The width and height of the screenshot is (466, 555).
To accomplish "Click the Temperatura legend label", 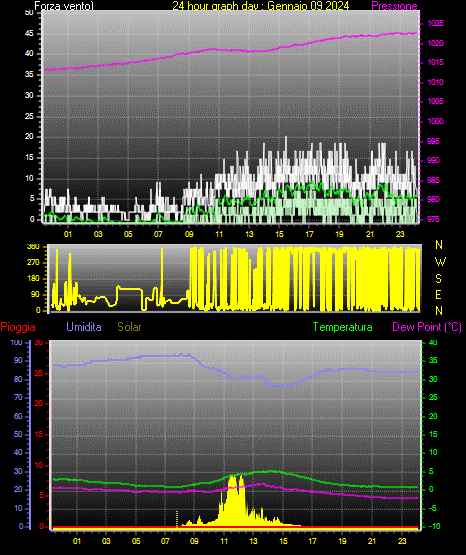I will (x=343, y=327).
